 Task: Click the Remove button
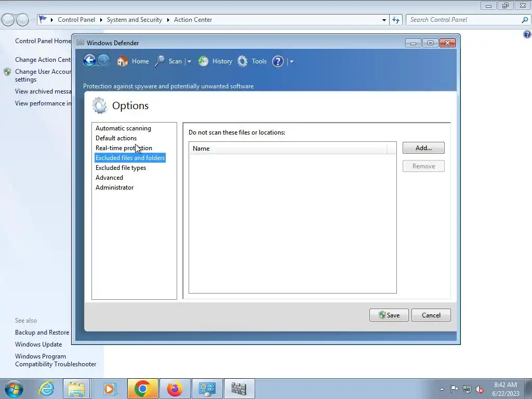[423, 166]
